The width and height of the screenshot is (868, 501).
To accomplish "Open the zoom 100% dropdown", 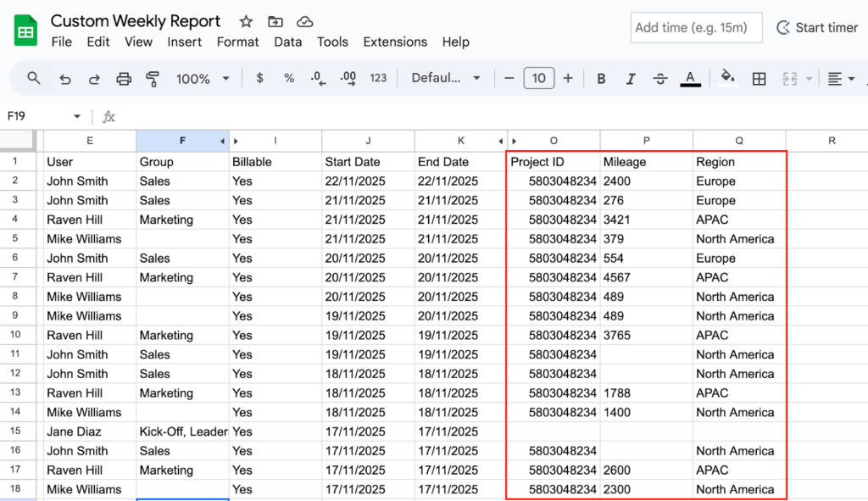I will tap(203, 79).
